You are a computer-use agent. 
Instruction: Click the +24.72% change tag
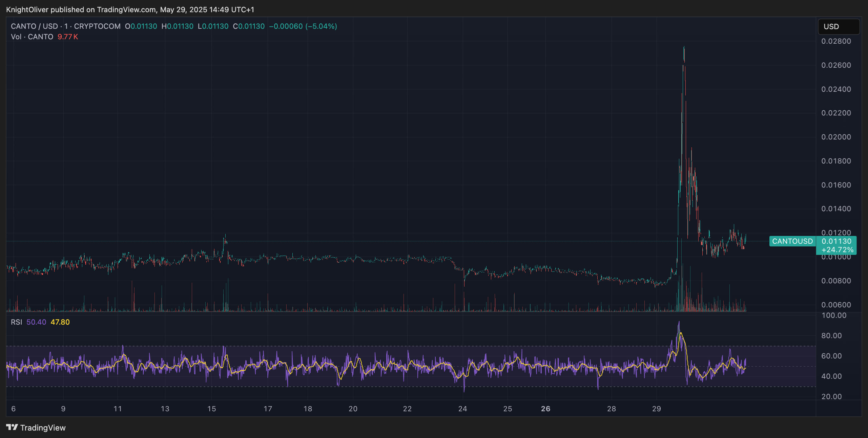[837, 250]
